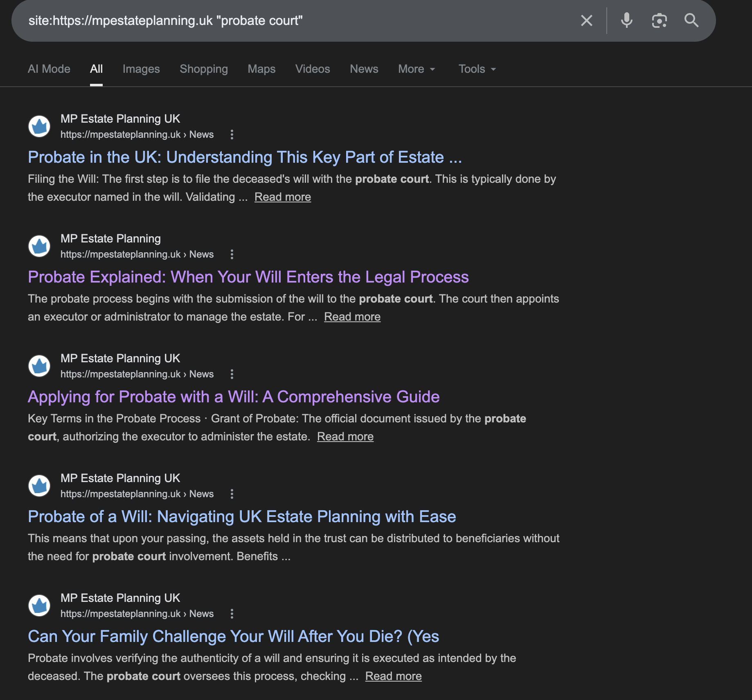Image resolution: width=752 pixels, height=700 pixels.
Task: Open the Tools dropdown
Action: (477, 69)
